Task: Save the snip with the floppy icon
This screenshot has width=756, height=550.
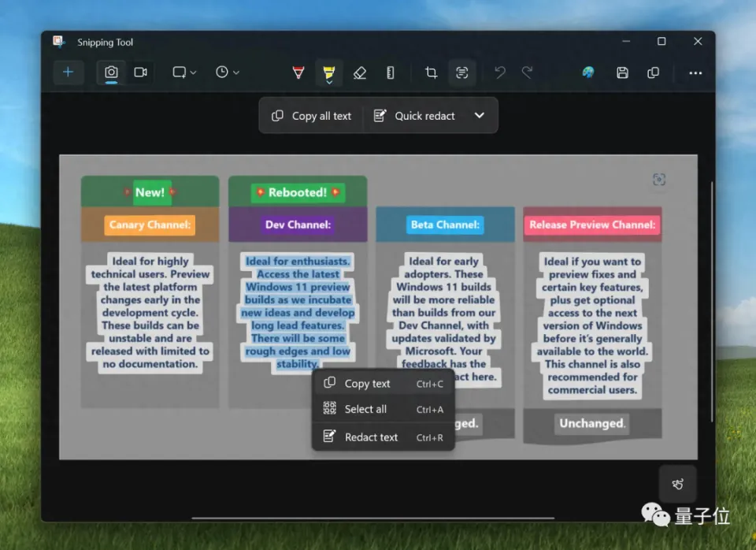Action: pos(622,72)
